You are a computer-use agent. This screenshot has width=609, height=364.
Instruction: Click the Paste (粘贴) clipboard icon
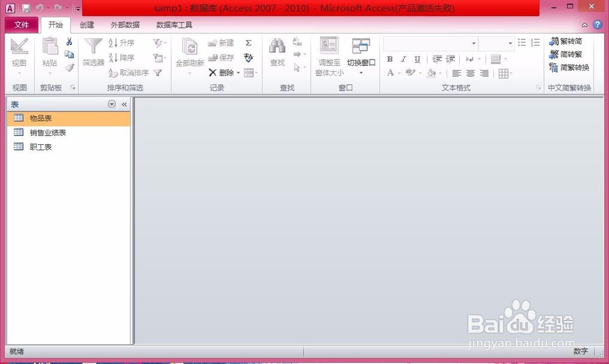[50, 47]
